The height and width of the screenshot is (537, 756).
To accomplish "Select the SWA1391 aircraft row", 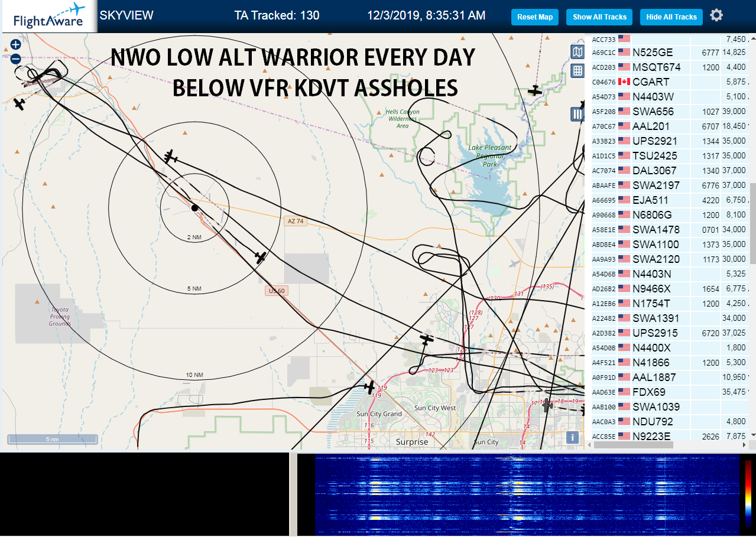I will point(670,318).
